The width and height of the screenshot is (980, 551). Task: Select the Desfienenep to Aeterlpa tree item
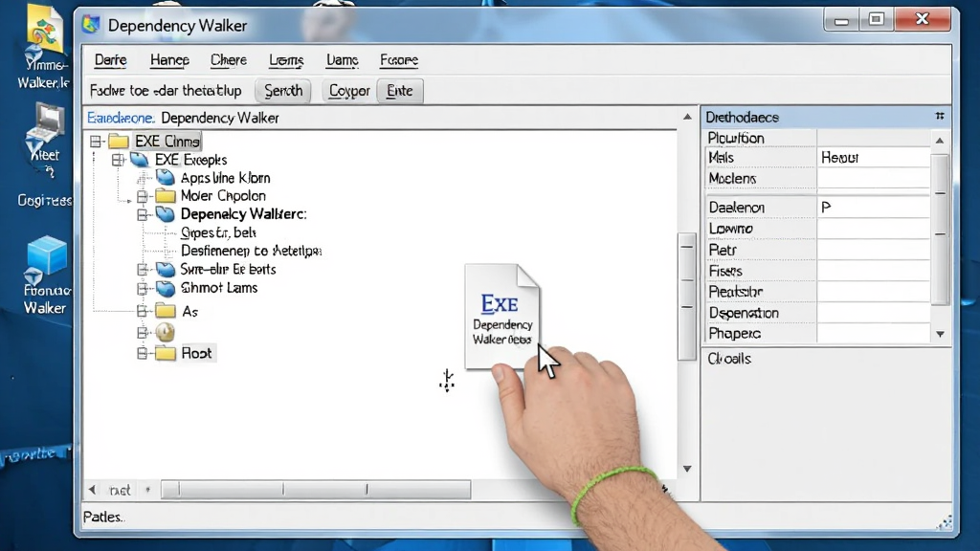point(252,251)
